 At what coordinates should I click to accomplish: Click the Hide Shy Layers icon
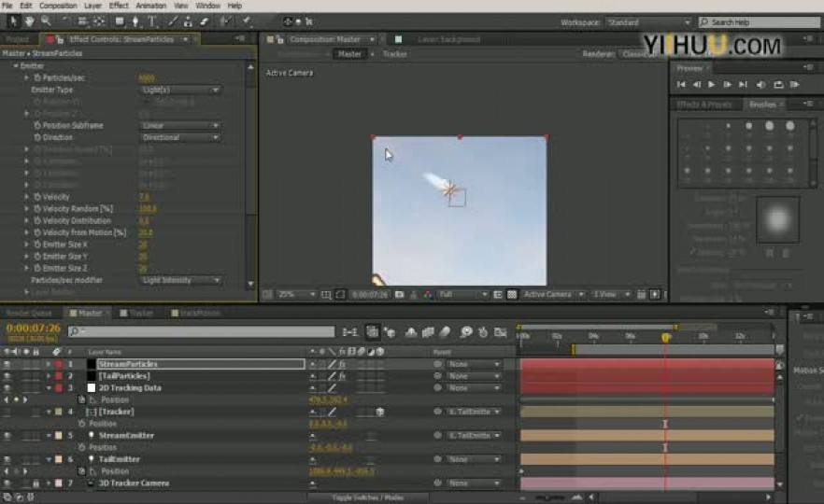pos(411,332)
